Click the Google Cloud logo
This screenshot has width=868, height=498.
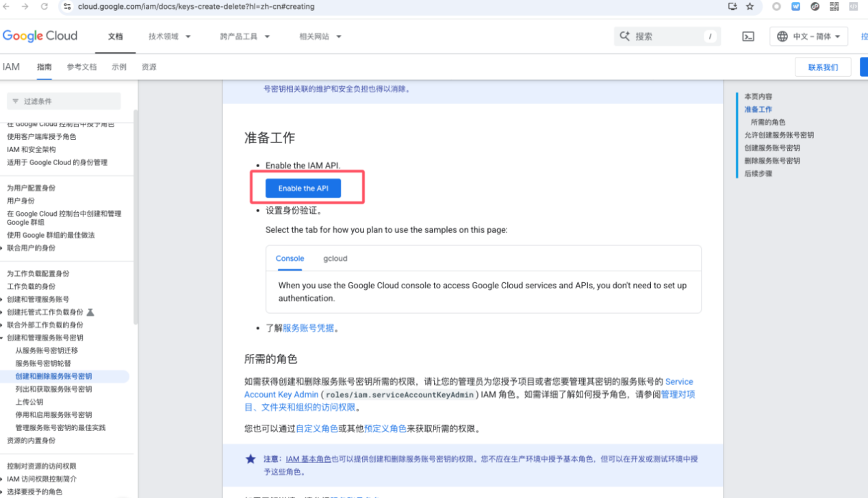pos(40,36)
